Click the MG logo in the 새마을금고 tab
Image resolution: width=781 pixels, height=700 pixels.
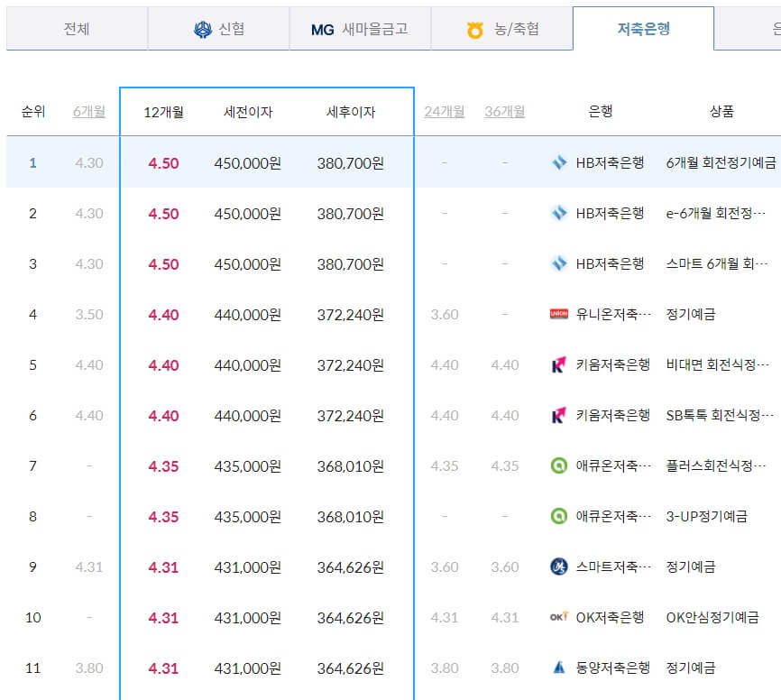pos(322,30)
